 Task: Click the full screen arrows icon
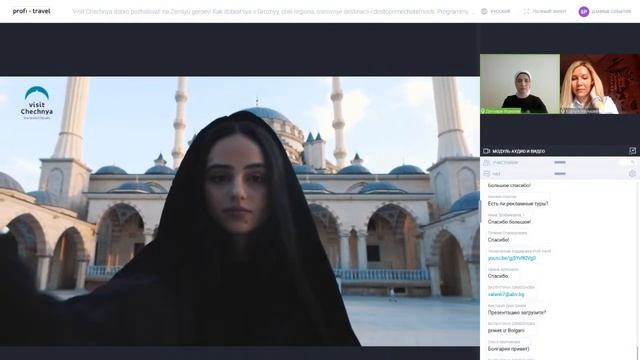tap(527, 11)
